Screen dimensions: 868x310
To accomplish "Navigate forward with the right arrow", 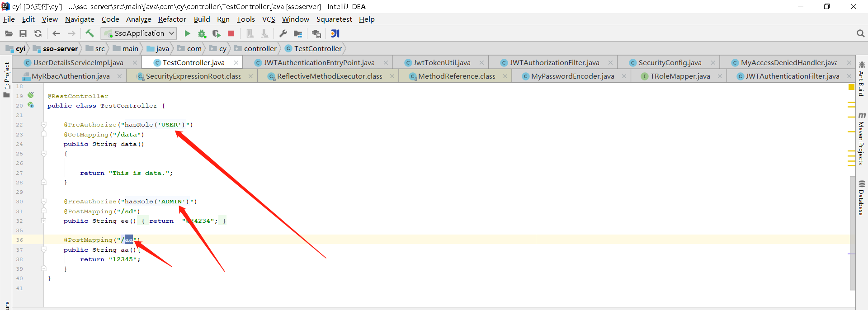I will (x=71, y=33).
